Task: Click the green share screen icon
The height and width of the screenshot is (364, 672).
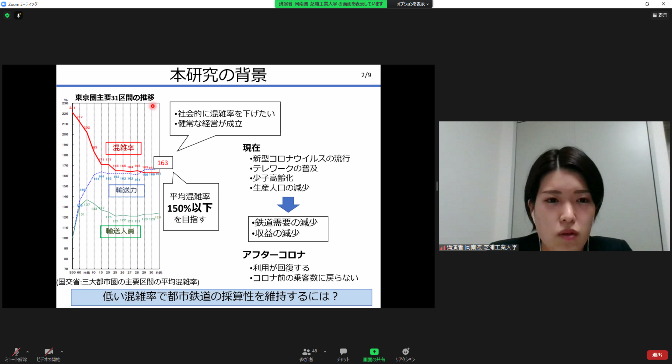Action: click(374, 352)
